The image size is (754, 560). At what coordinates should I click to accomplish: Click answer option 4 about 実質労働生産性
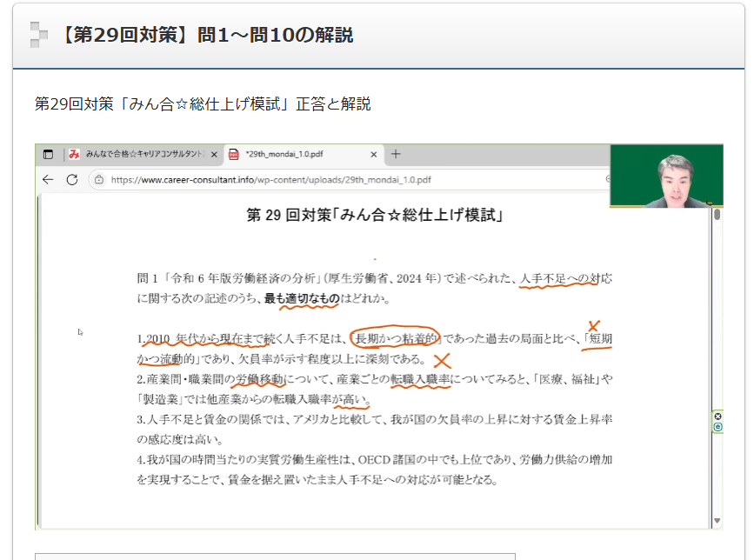pyautogui.click(x=375, y=470)
